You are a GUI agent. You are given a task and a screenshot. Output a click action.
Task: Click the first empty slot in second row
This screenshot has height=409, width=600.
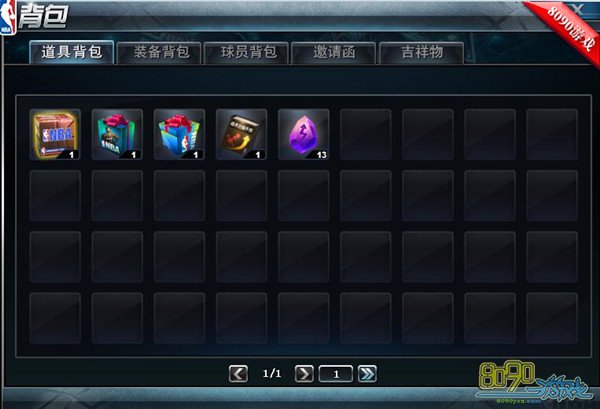[x=55, y=196]
